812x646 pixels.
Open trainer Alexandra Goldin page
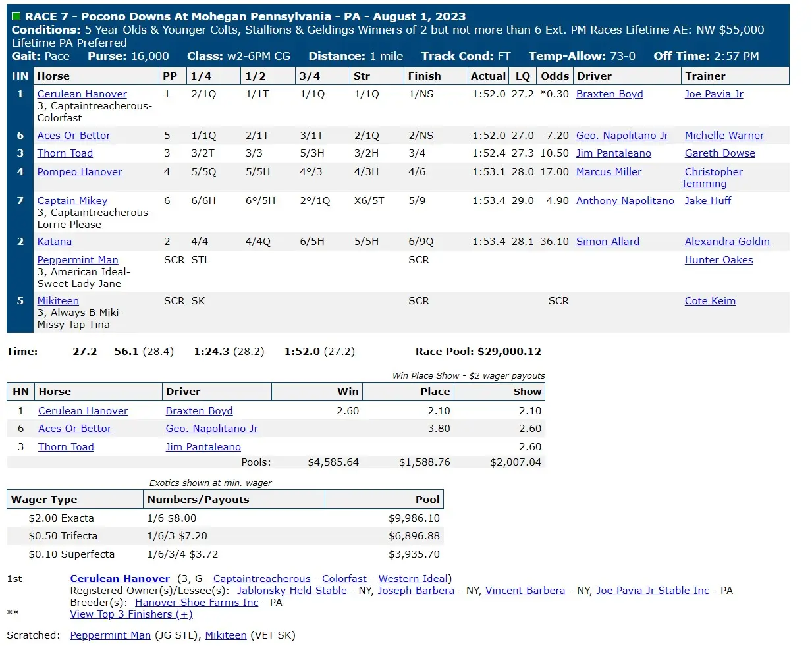727,242
